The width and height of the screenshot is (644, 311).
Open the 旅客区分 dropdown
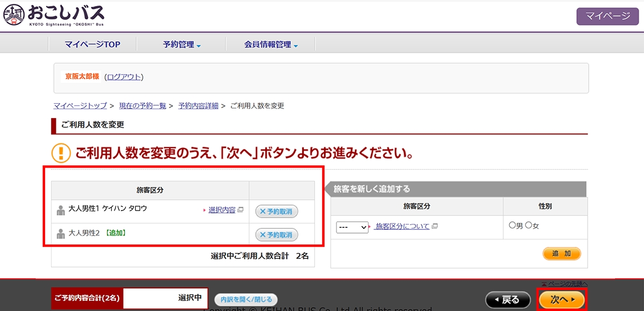pos(353,227)
